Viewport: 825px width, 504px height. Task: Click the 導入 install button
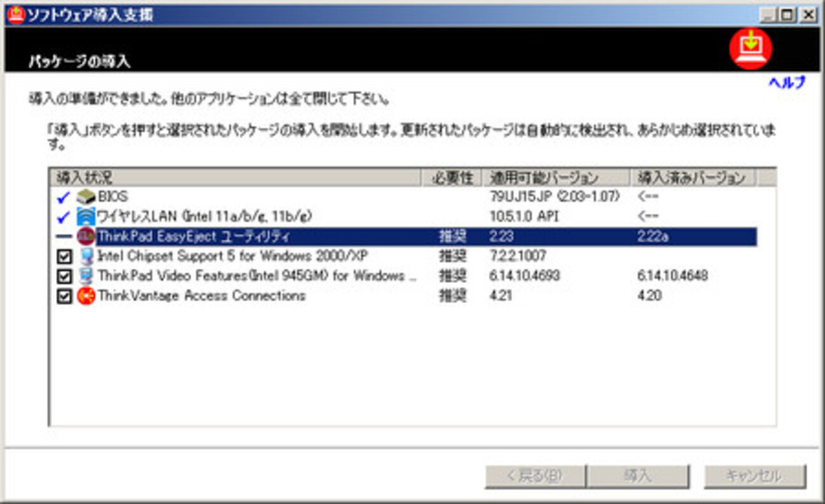pos(638,476)
